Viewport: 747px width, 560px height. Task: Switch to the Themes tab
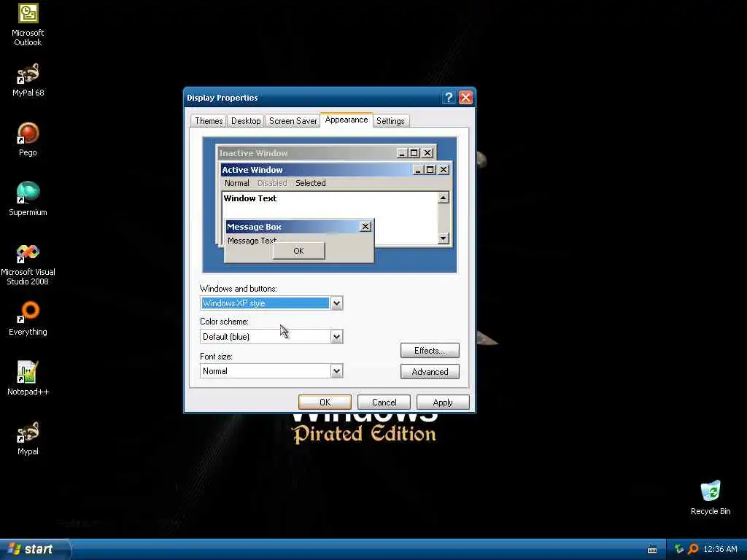tap(209, 121)
